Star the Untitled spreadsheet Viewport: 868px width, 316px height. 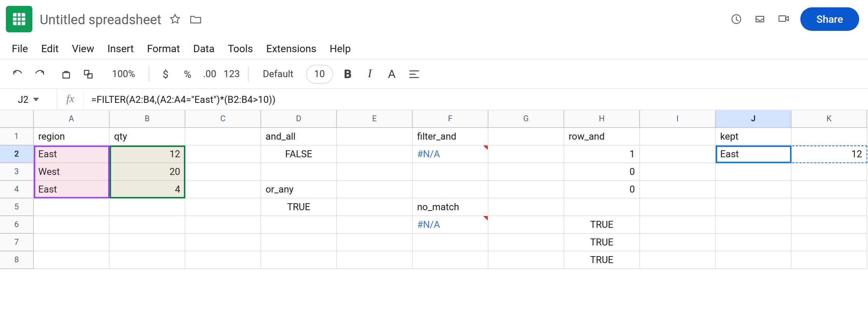click(175, 19)
